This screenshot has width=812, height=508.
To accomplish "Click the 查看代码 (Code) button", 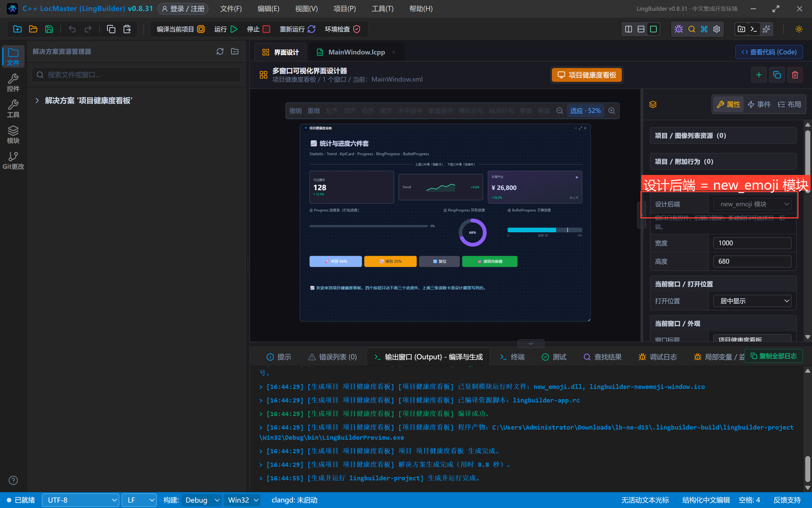I will (x=769, y=52).
